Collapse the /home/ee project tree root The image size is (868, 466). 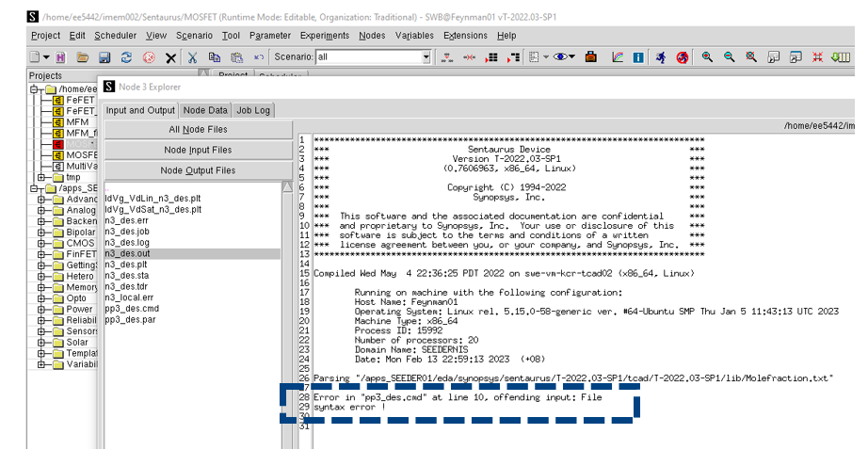point(35,89)
